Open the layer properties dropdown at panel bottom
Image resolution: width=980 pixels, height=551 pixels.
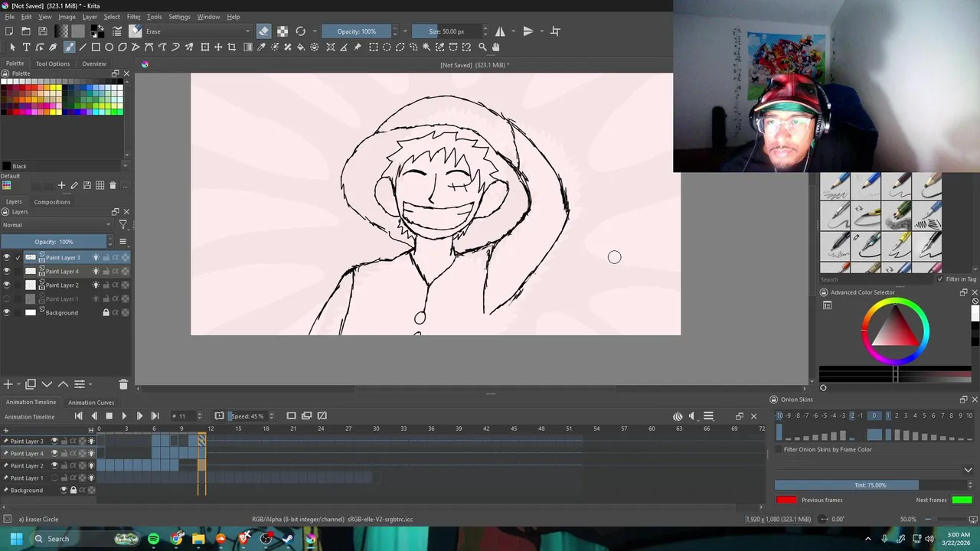79,384
